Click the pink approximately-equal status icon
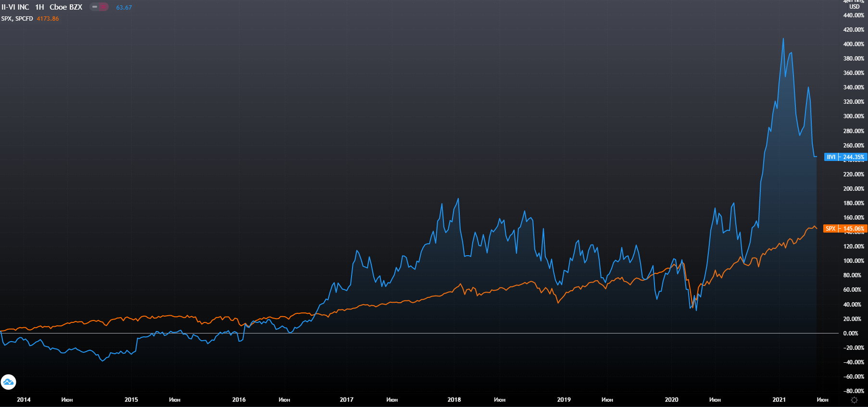This screenshot has width=868, height=407. click(x=103, y=7)
